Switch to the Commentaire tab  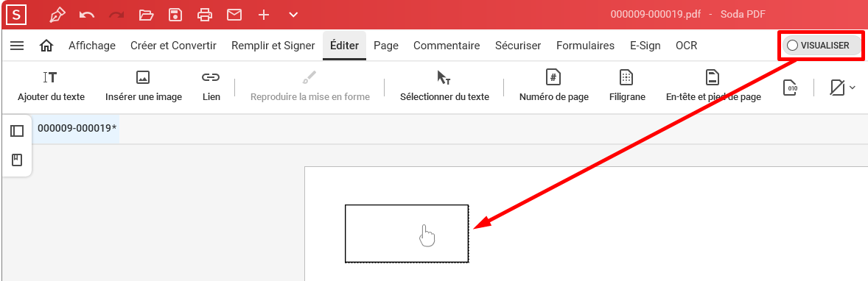(447, 46)
